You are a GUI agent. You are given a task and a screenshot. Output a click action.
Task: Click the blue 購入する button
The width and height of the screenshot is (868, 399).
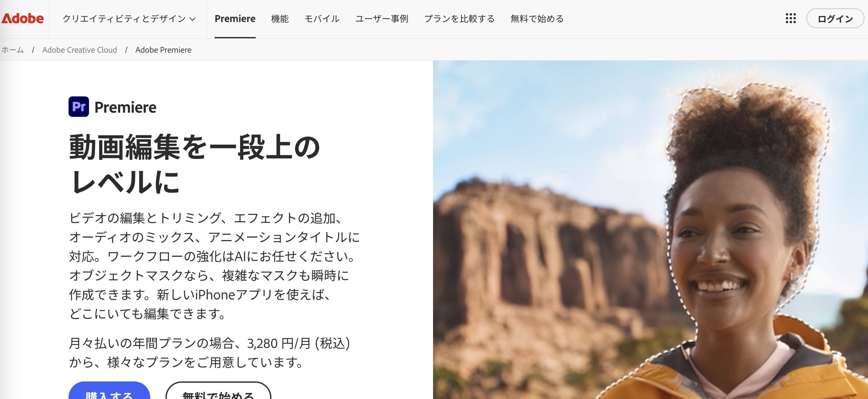click(x=109, y=391)
